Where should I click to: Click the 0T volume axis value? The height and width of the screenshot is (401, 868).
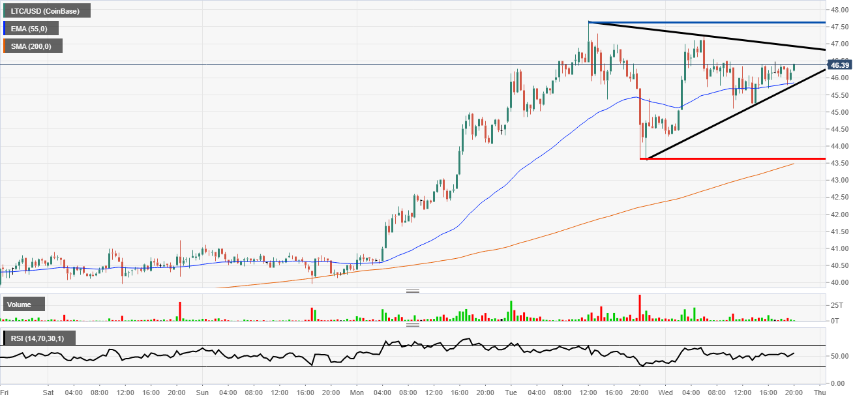(835, 320)
